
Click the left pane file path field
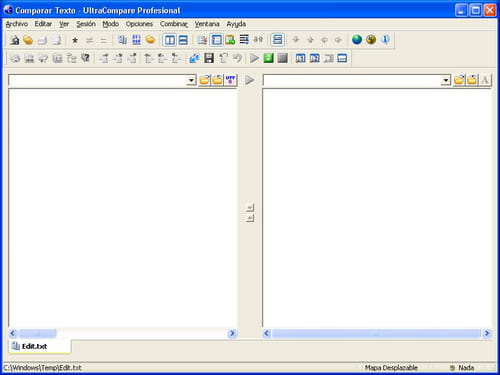(x=98, y=80)
